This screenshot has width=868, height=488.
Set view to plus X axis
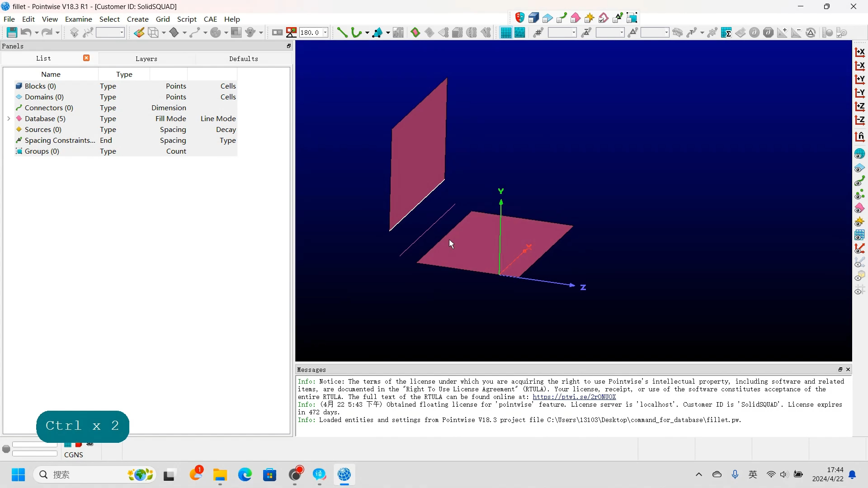point(859,52)
